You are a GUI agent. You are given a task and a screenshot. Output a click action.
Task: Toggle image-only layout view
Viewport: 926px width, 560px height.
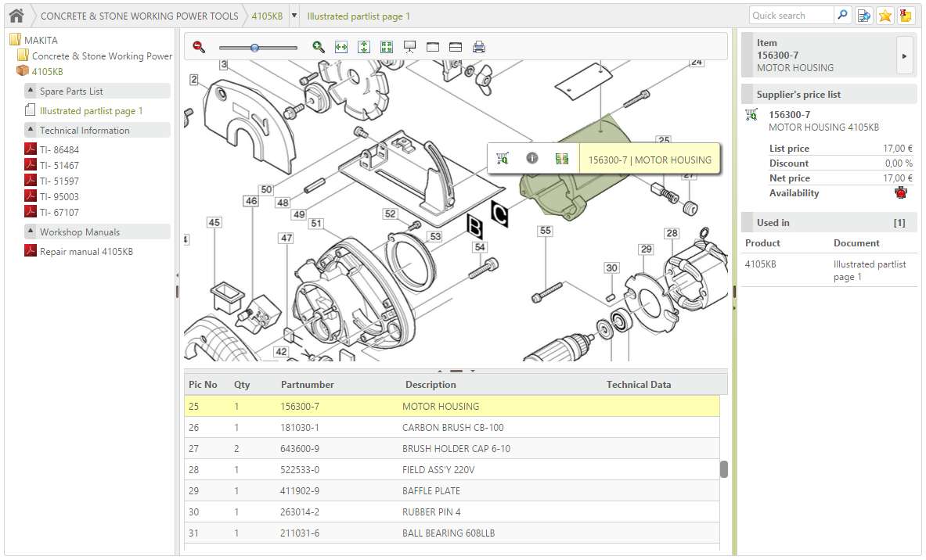point(432,47)
